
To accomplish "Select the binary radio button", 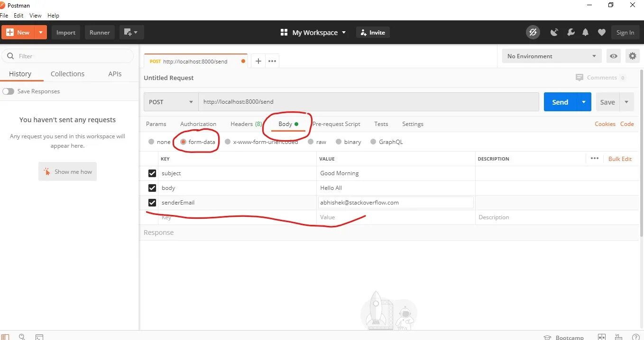I will pos(339,142).
